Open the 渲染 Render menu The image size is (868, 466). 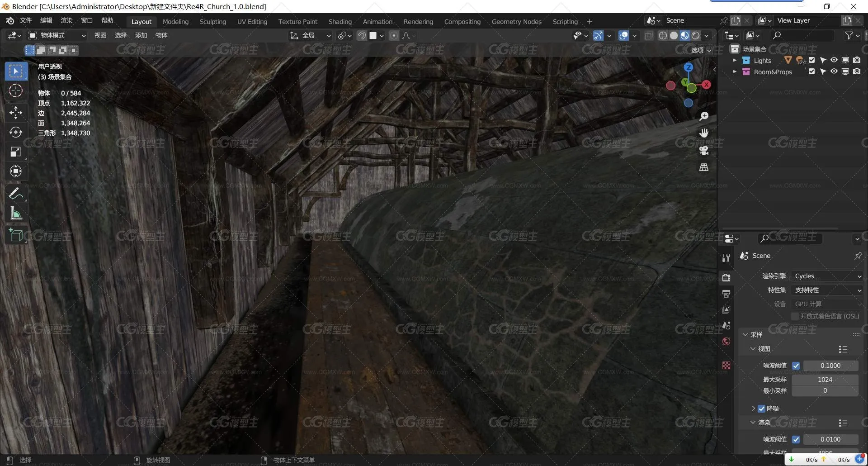tap(66, 20)
